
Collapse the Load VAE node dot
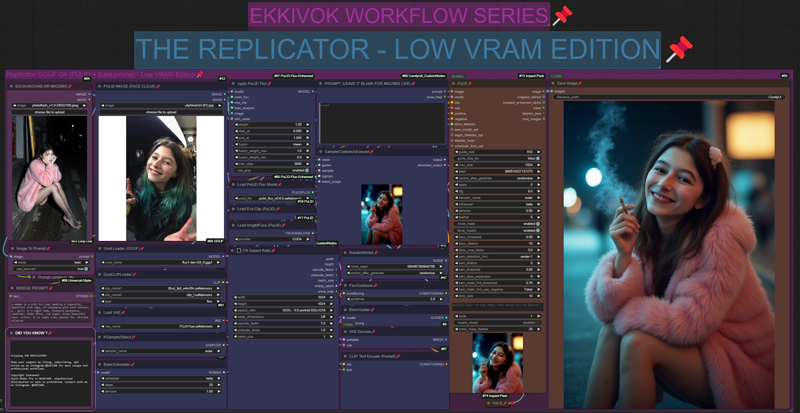coord(99,312)
